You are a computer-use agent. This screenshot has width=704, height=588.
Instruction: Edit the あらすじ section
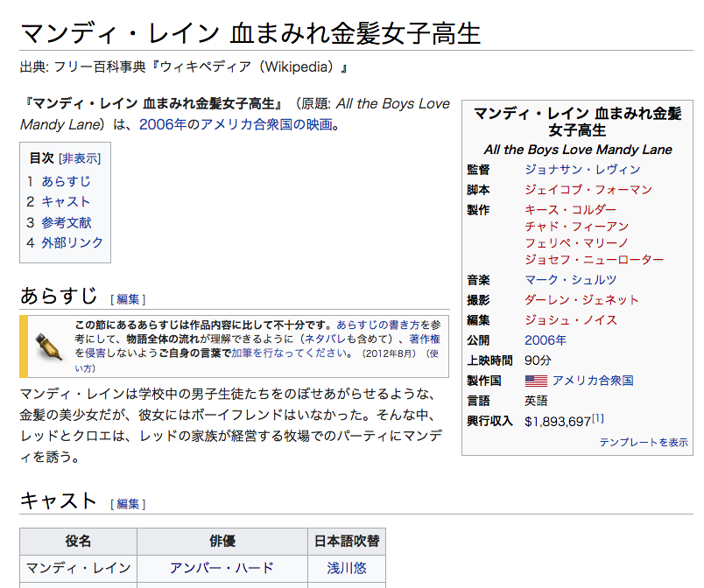[x=128, y=299]
